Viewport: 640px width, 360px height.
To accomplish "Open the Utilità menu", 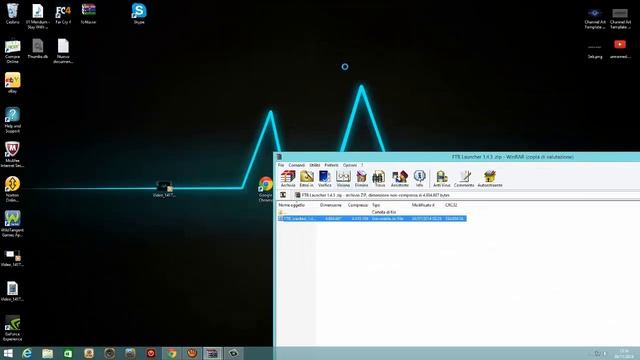I will tap(315, 165).
